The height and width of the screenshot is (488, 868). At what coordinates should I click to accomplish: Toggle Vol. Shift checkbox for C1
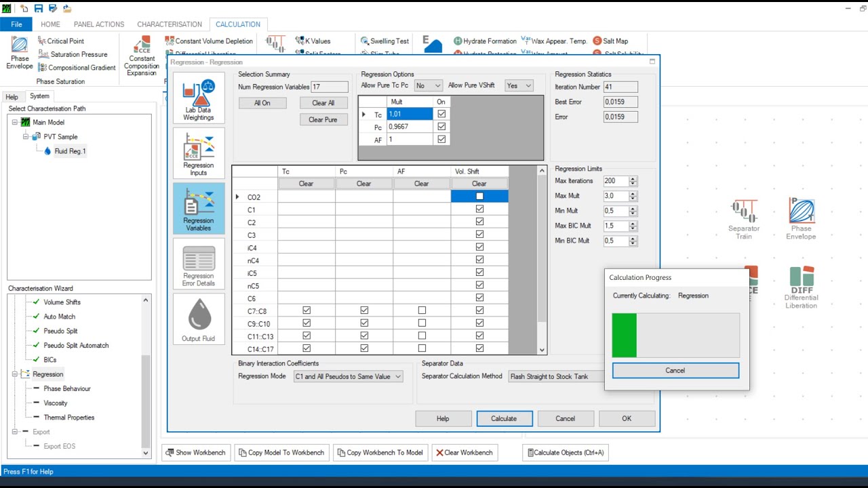click(x=479, y=209)
